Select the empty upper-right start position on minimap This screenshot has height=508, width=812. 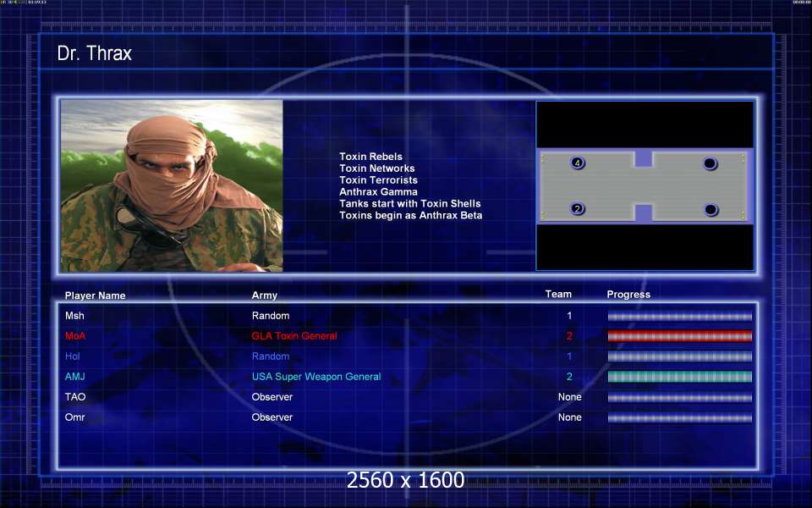pos(710,163)
